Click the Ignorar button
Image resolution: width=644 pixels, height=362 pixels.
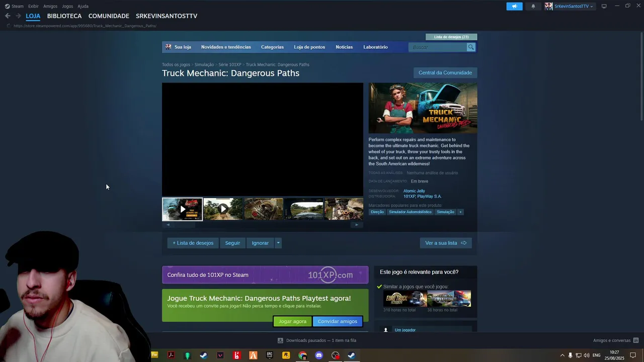point(260,243)
